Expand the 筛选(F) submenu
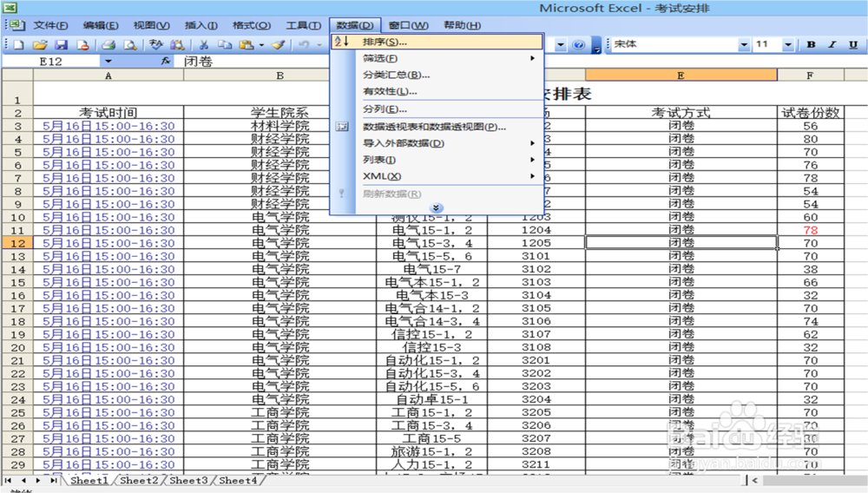Viewport: 868px width, 493px height. click(533, 58)
